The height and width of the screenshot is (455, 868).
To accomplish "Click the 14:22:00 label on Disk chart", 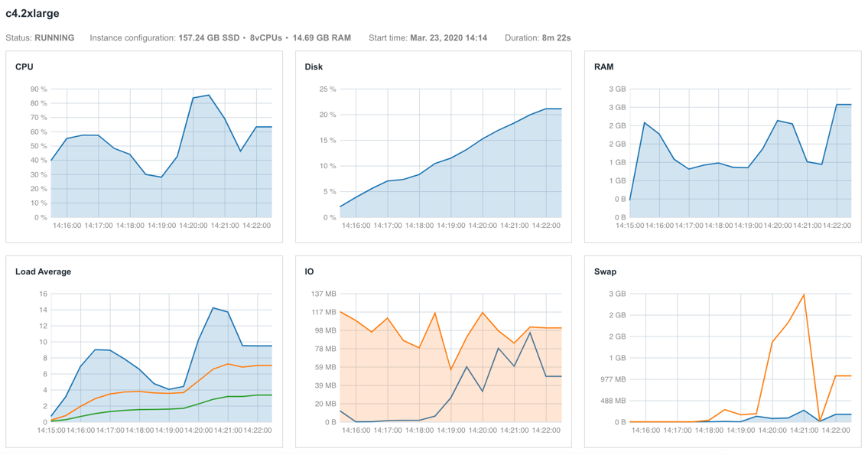I will 546,226.
